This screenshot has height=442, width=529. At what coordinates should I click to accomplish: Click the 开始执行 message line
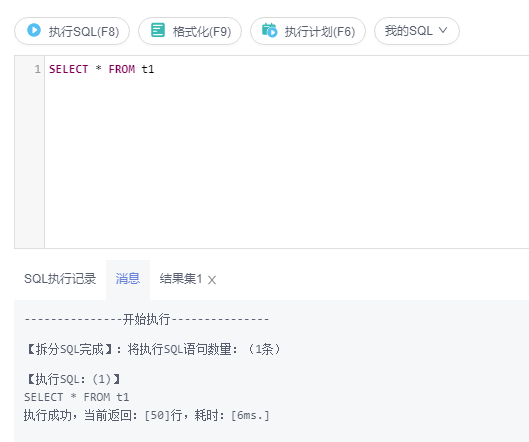[146, 319]
